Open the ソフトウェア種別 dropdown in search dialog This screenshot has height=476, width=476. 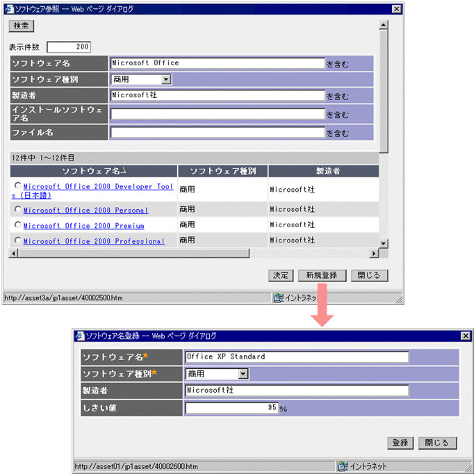pyautogui.click(x=141, y=79)
